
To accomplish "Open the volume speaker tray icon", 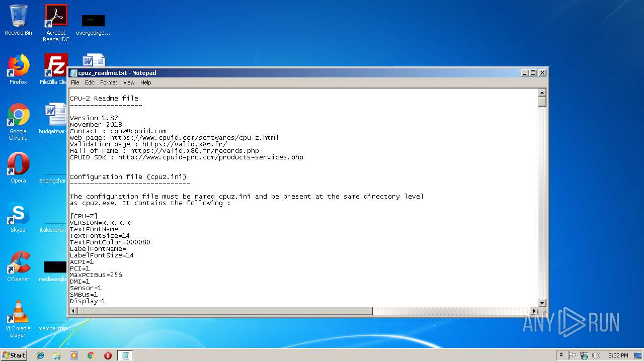I will click(x=596, y=355).
